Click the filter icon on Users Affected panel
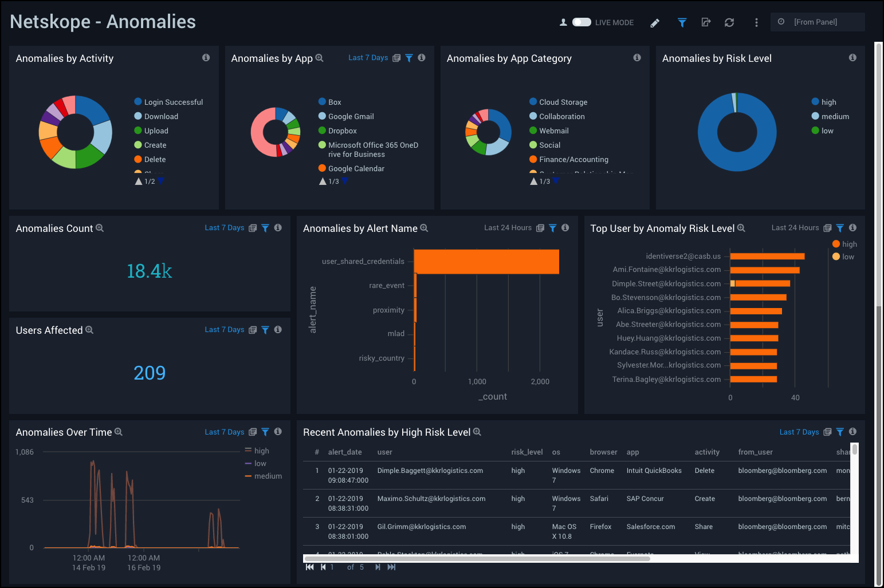Viewport: 884px width, 588px height. tap(265, 330)
